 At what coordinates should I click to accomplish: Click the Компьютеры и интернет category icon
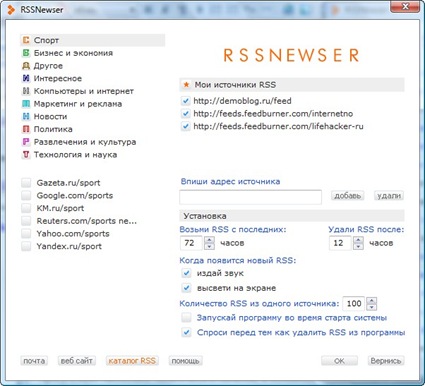pyautogui.click(x=26, y=91)
